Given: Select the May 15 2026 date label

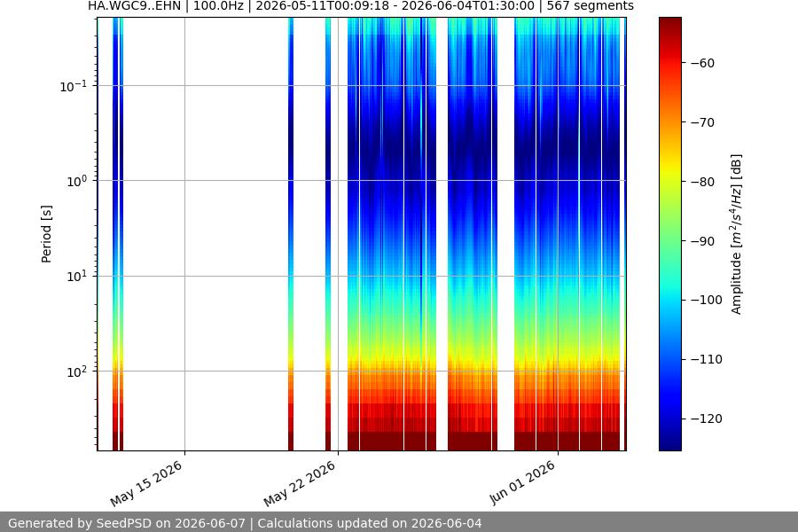Looking at the screenshot, I should click(x=146, y=483).
